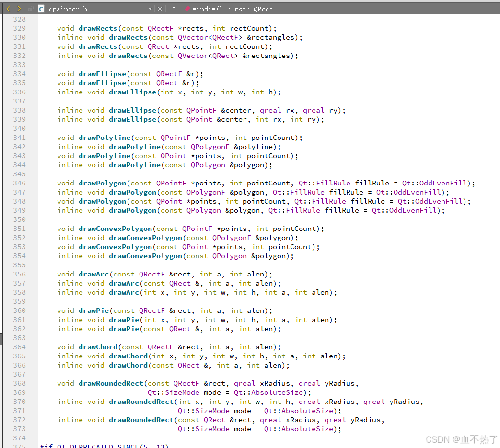Click line number 346 in the gutter

click(20, 183)
